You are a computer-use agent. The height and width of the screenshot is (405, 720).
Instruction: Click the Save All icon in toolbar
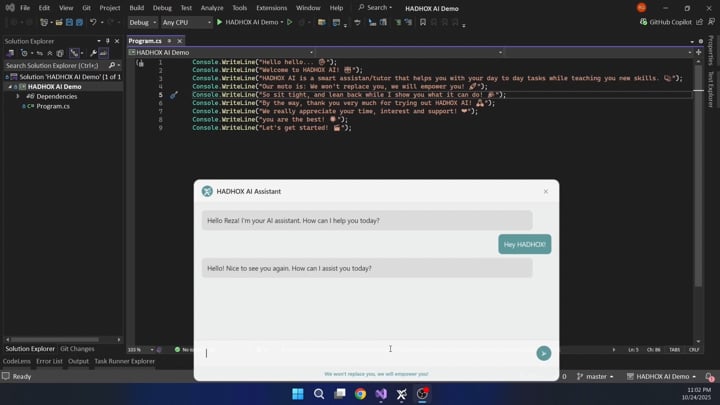[x=79, y=22]
